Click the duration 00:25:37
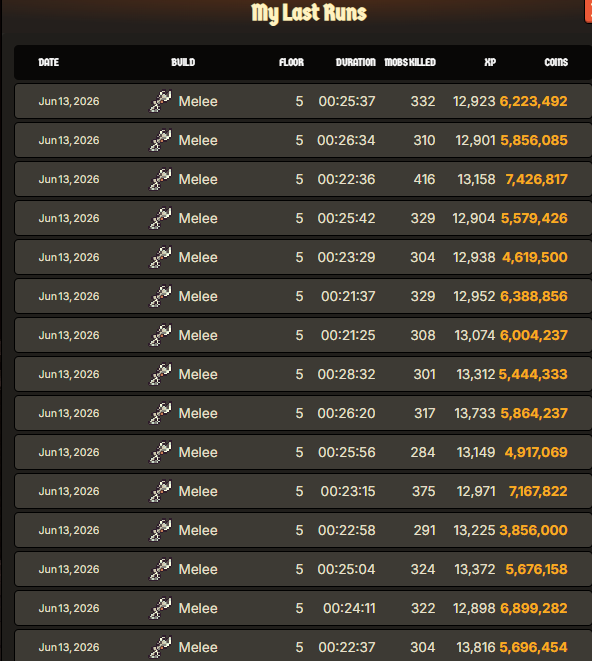Viewport: 592px width, 661px height. pyautogui.click(x=347, y=101)
